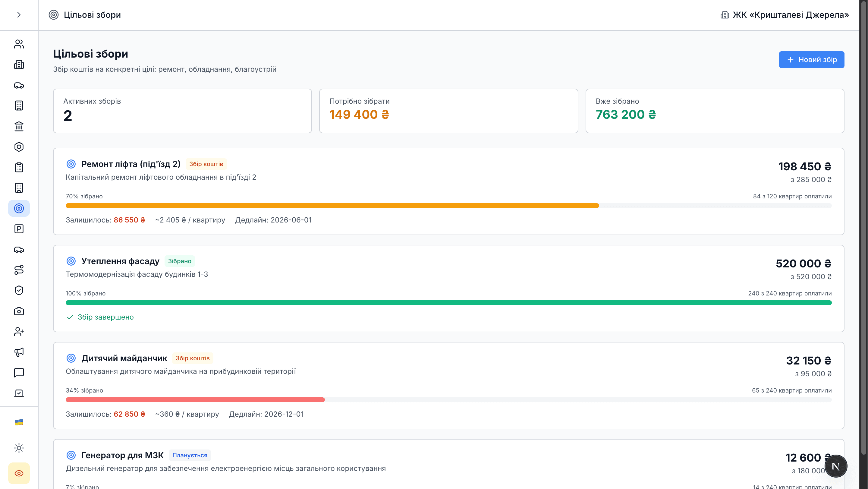Click the Активних зборів stat card
Screen dimensions: 868x489
click(182, 111)
